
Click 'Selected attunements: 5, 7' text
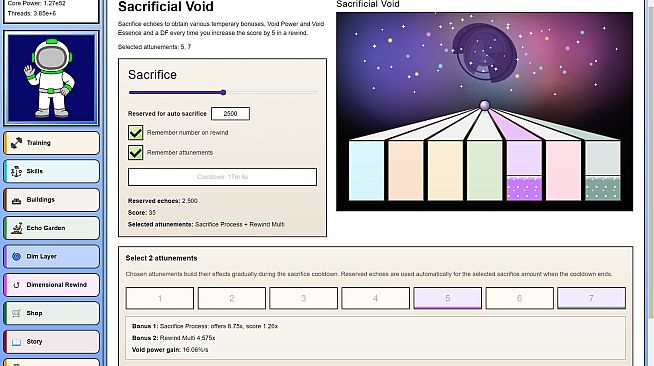pos(154,47)
